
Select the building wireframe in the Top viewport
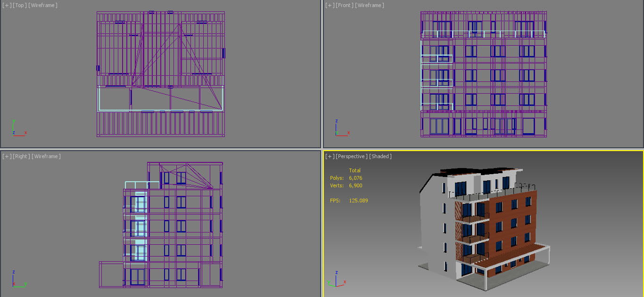161,74
